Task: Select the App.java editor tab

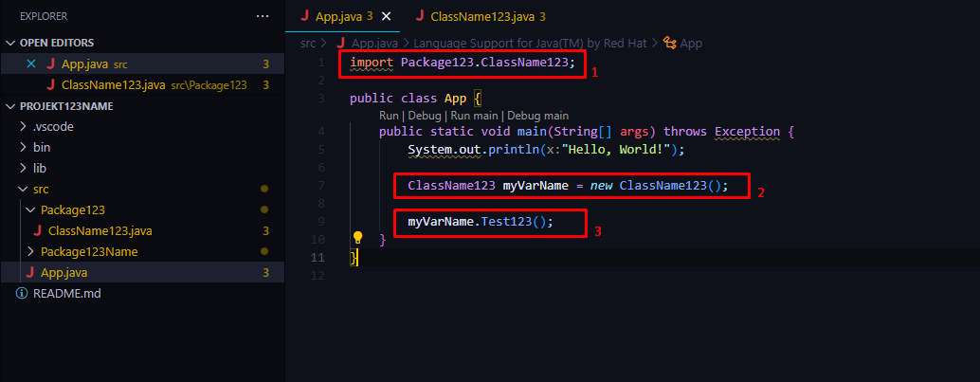Action: (x=336, y=16)
